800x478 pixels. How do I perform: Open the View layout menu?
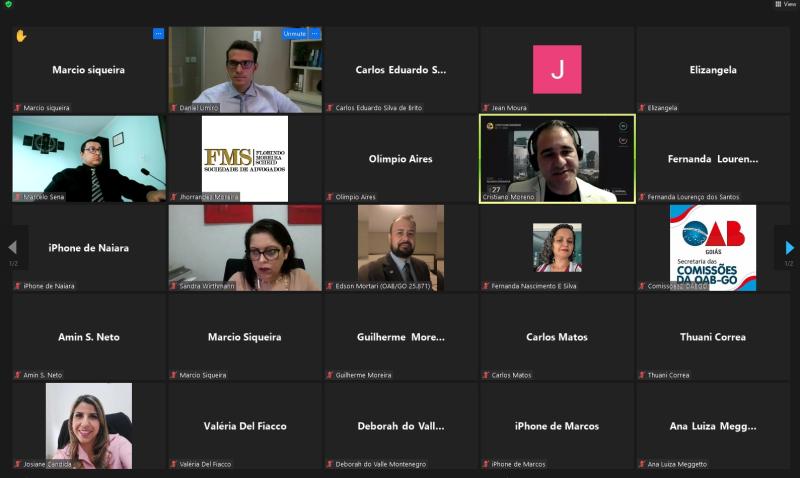coord(785,4)
